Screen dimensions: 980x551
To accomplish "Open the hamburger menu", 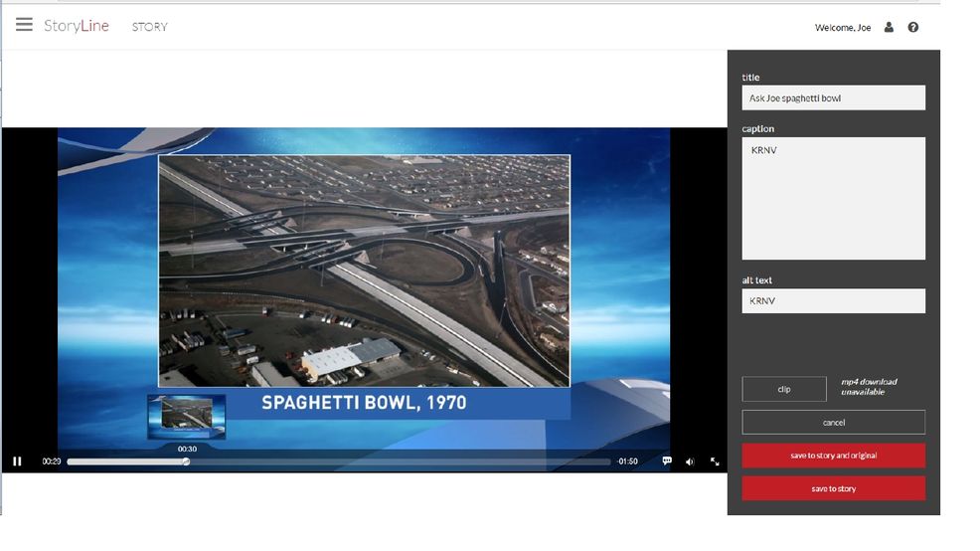I will point(24,25).
